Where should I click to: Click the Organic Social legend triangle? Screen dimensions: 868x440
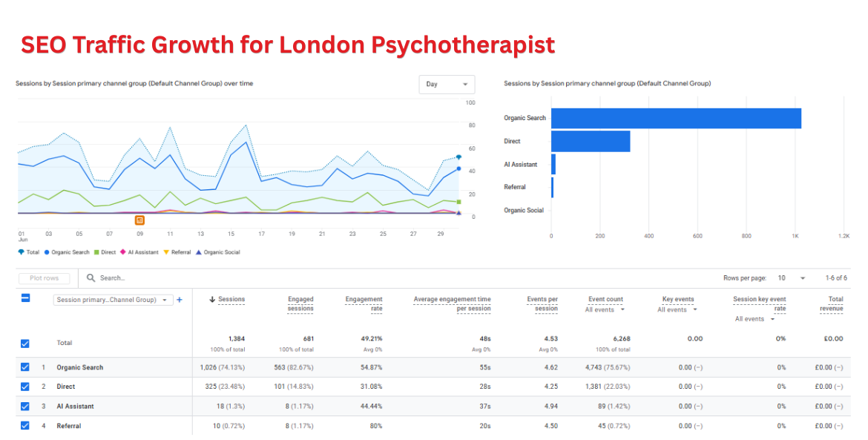[x=199, y=252]
